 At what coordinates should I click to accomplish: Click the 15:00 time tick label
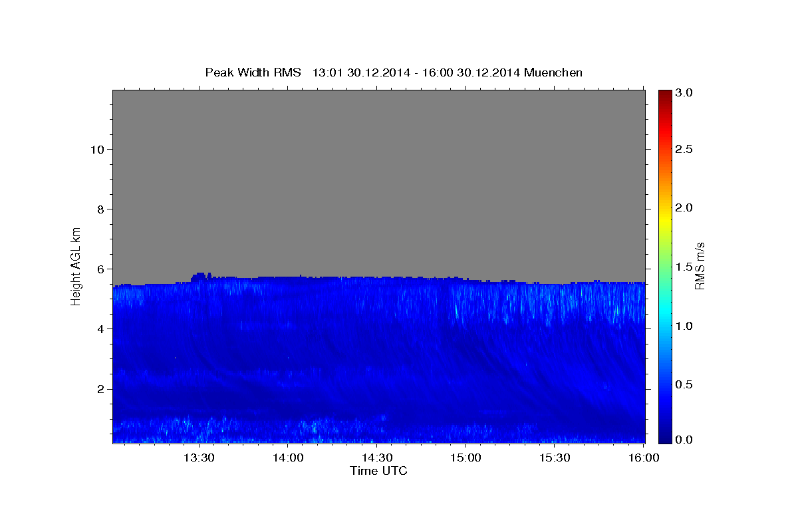tap(466, 458)
